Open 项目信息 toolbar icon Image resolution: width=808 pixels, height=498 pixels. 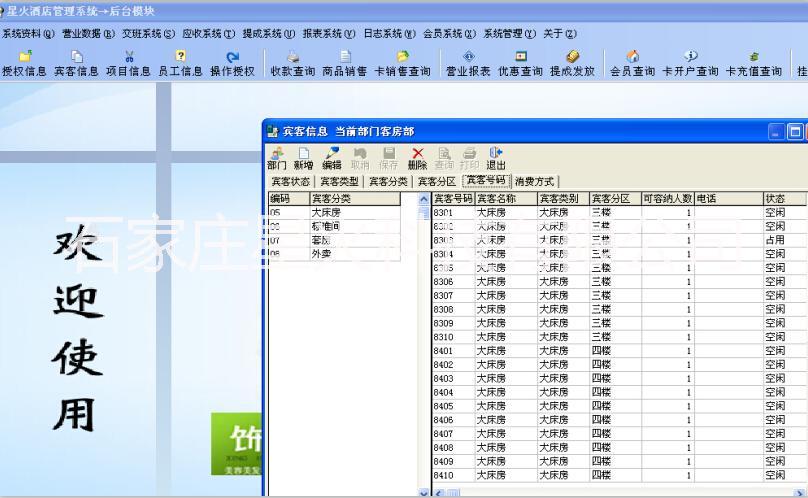[128, 64]
